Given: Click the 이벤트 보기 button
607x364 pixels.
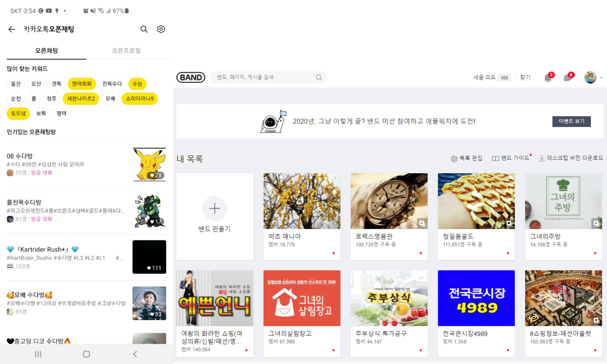Looking at the screenshot, I should click(x=571, y=120).
